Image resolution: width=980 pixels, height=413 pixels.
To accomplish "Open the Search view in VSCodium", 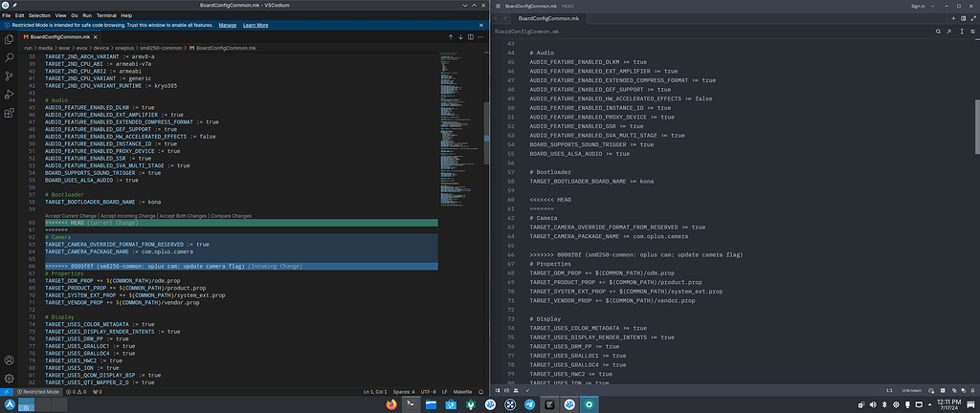I will point(10,57).
